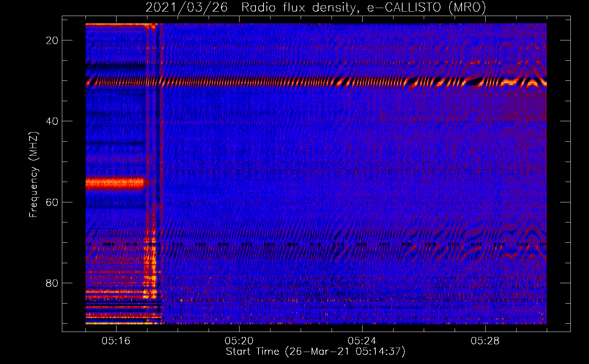Click the 'Frequency (MHZ)' axis label
This screenshot has height=364, width=589.
(x=33, y=174)
